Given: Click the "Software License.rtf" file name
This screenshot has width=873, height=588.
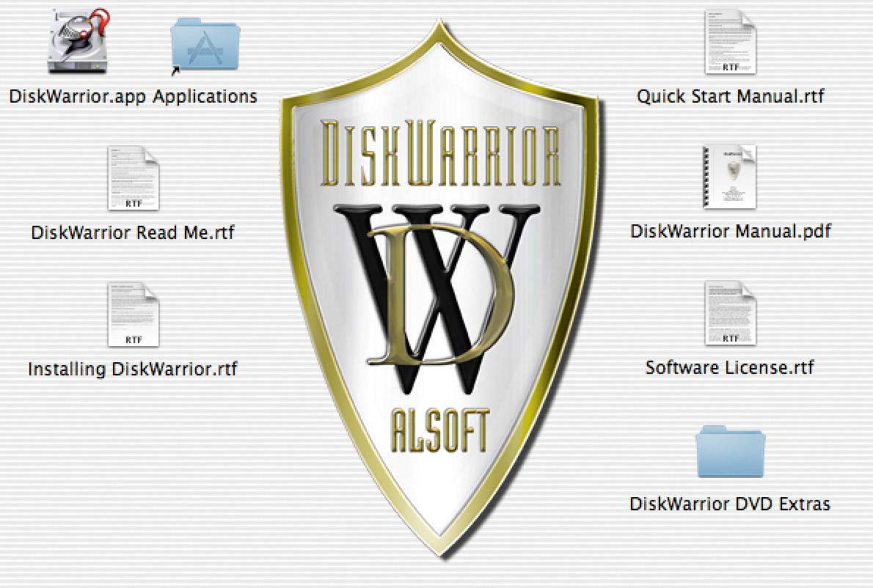Looking at the screenshot, I should point(729,368).
